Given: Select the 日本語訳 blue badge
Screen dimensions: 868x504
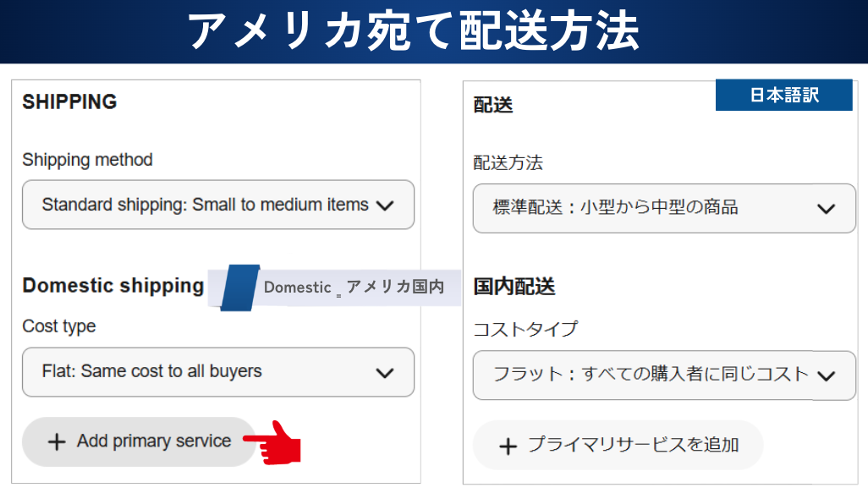Looking at the screenshot, I should click(x=783, y=96).
